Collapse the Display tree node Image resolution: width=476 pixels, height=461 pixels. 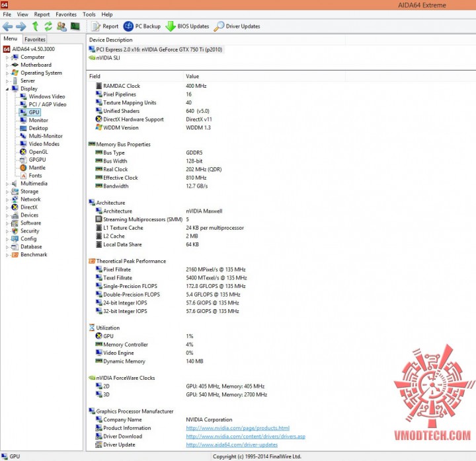7,89
